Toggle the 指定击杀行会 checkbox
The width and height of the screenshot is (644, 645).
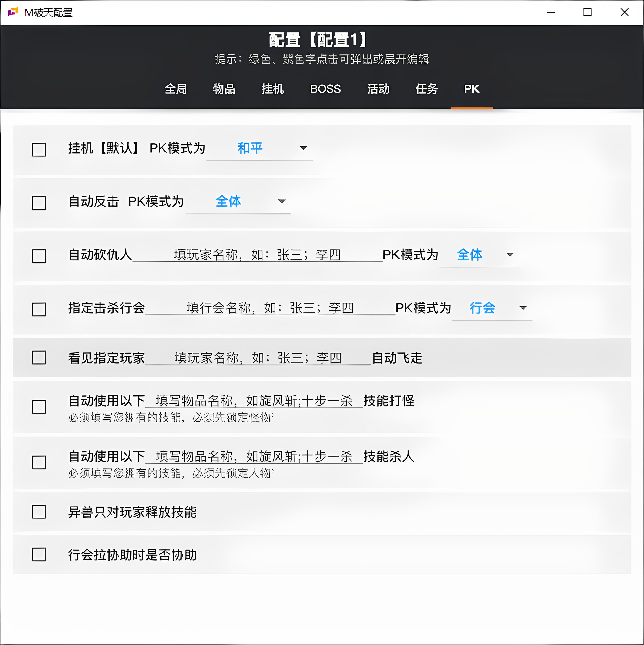(x=39, y=309)
